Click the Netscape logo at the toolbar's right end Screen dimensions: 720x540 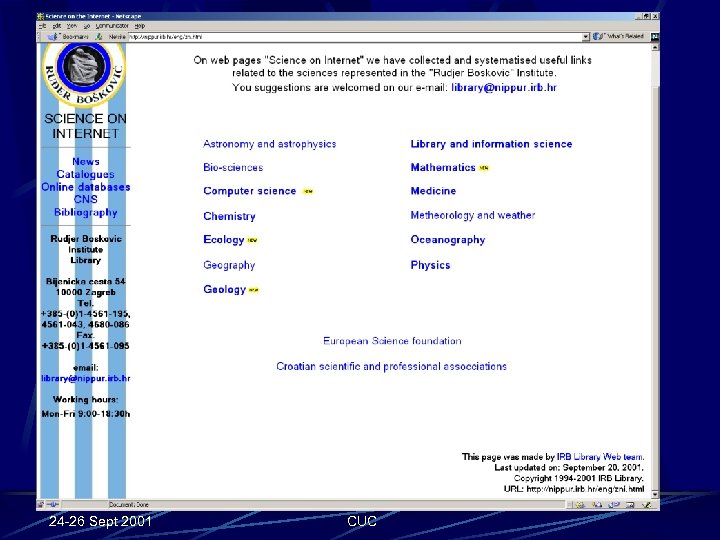(x=655, y=37)
